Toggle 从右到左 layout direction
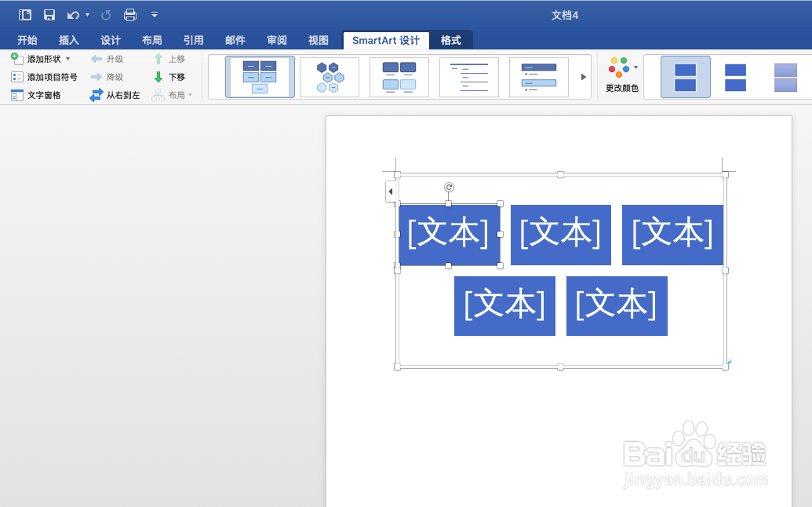The image size is (812, 507). click(115, 95)
